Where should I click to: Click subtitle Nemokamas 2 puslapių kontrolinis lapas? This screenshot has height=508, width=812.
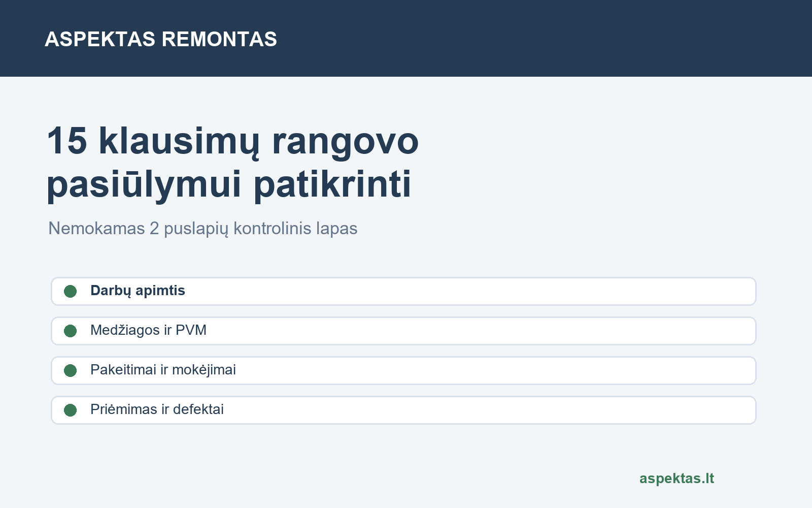click(x=202, y=229)
